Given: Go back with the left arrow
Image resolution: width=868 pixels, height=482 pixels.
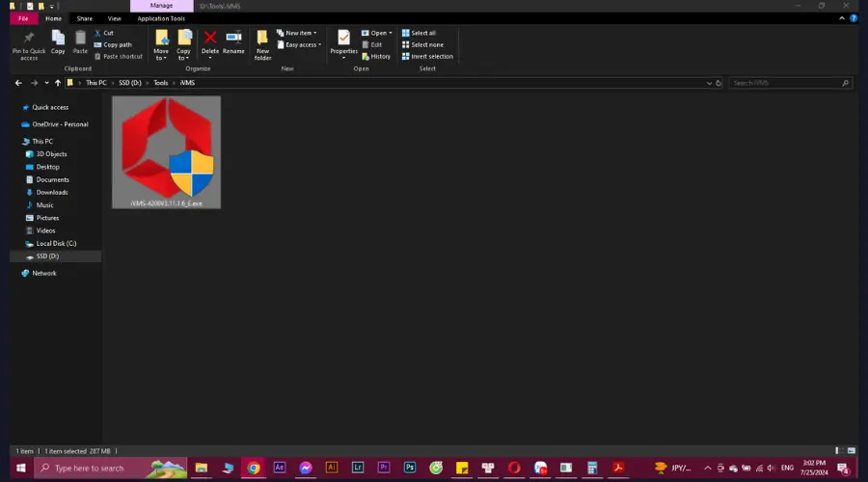Looking at the screenshot, I should coord(18,83).
